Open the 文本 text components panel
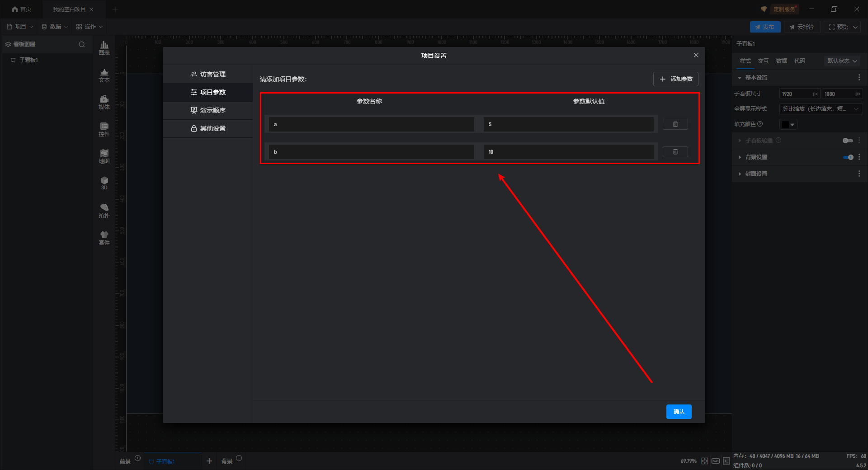This screenshot has width=868, height=470. tap(104, 75)
